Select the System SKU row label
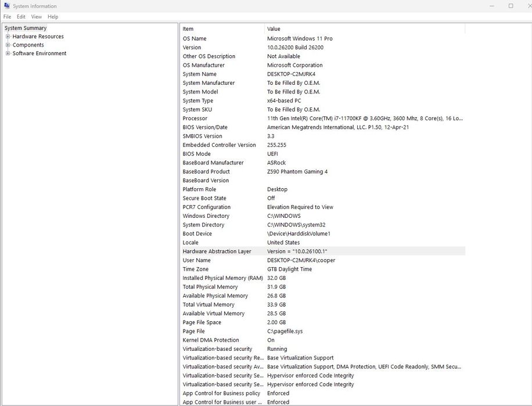 click(197, 109)
